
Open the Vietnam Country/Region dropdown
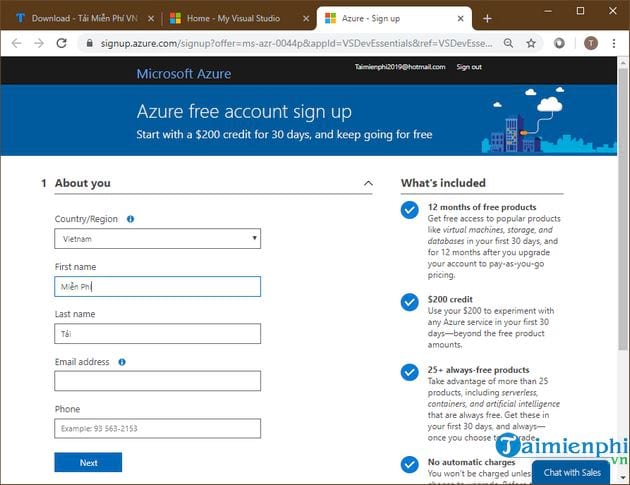(x=158, y=239)
